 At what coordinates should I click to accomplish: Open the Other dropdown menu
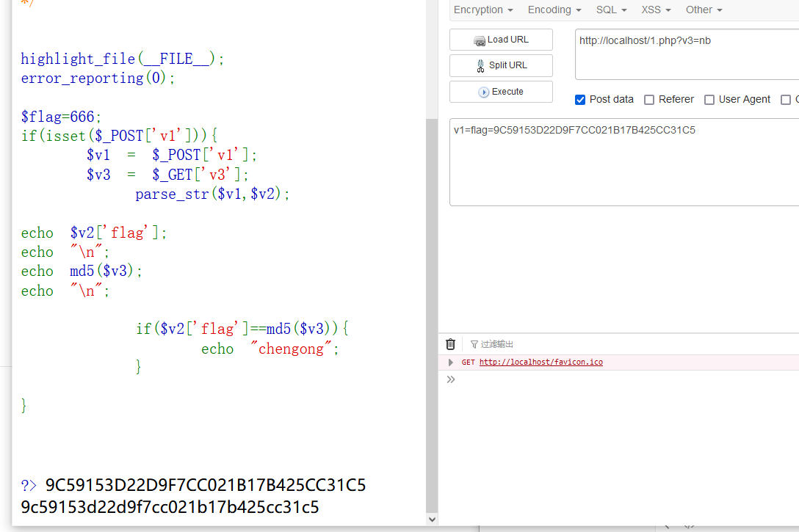click(704, 10)
